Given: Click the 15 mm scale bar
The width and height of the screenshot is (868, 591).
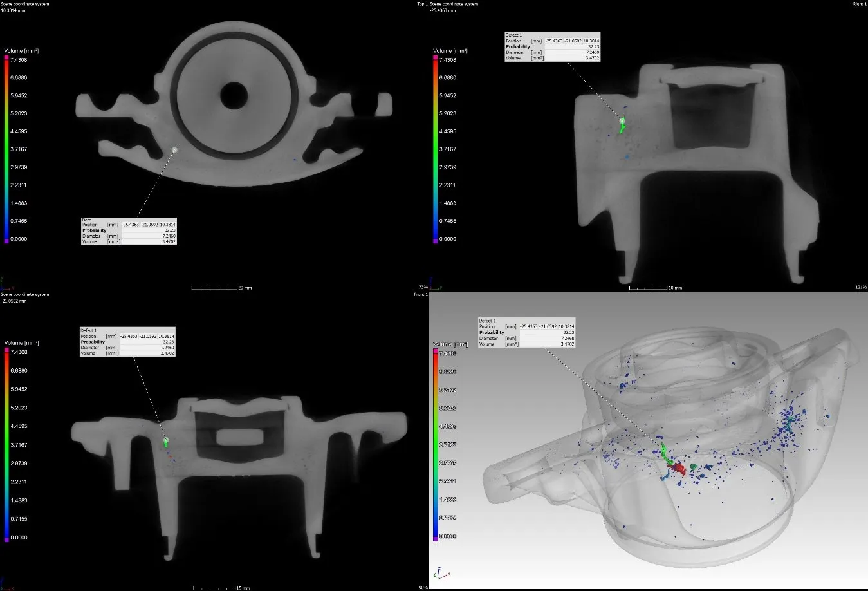Looking at the screenshot, I should tap(222, 588).
